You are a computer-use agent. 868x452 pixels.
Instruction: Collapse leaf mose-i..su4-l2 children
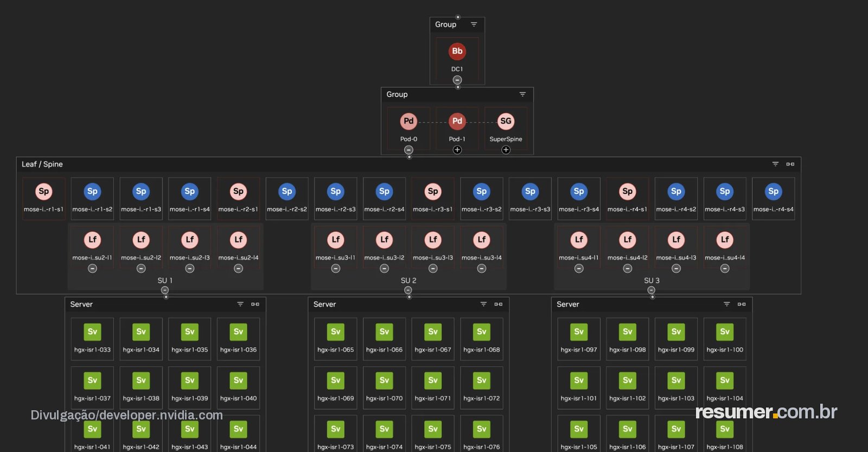click(628, 269)
